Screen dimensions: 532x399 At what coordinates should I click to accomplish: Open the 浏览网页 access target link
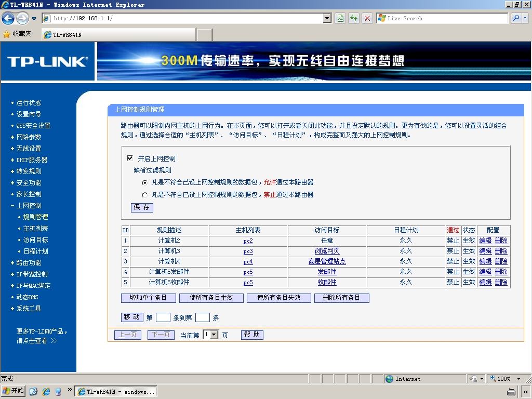point(327,251)
